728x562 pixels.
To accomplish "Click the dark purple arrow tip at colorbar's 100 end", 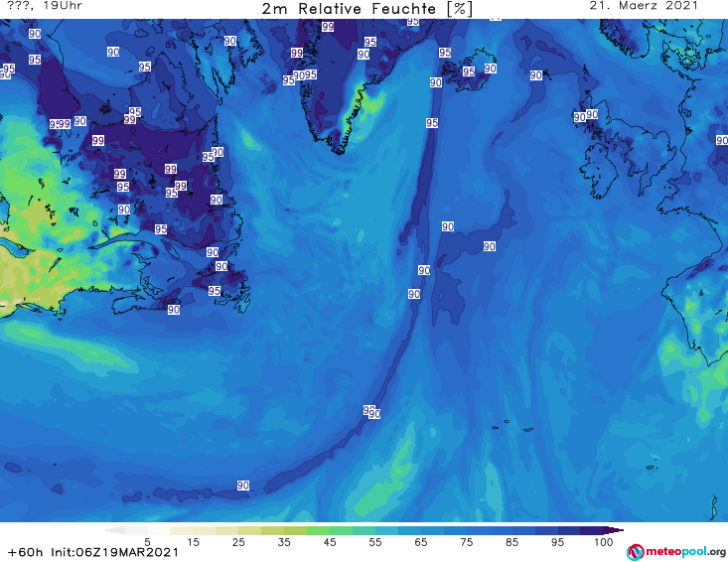I will pyautogui.click(x=614, y=530).
